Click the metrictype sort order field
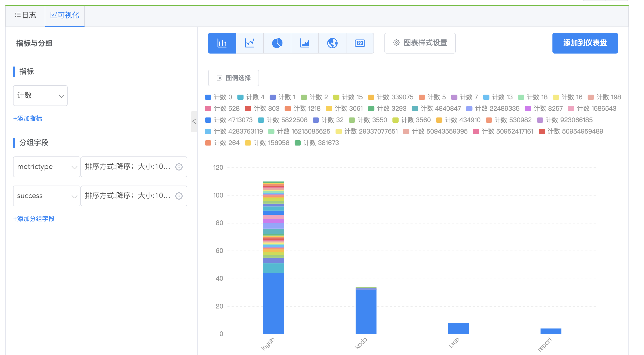 click(x=134, y=167)
